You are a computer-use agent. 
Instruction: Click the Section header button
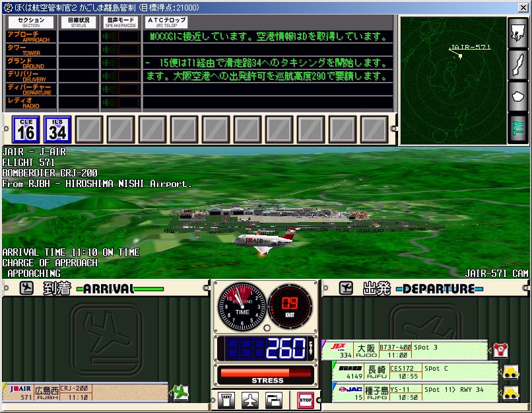click(x=31, y=22)
